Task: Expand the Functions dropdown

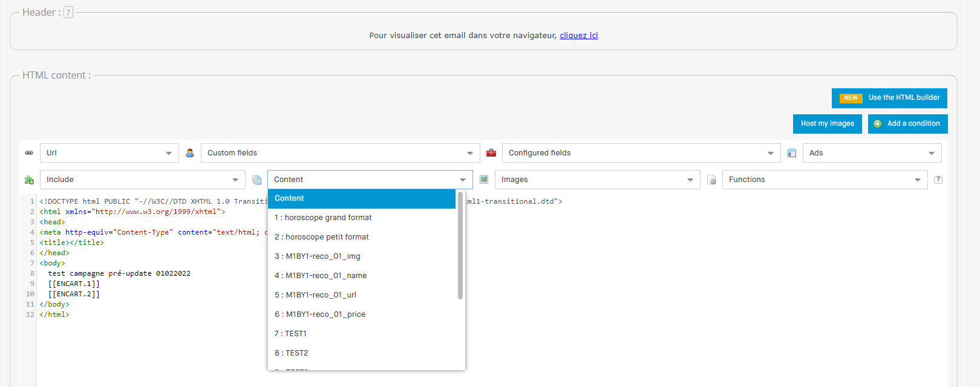Action: click(x=824, y=180)
